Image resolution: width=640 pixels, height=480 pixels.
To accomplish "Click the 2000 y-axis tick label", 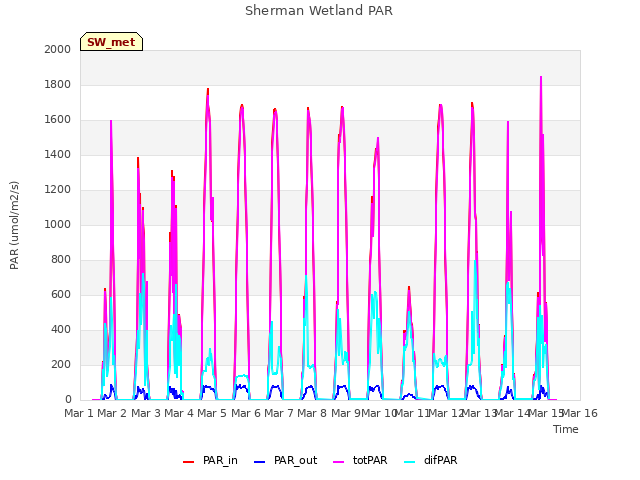I will 58,49.
